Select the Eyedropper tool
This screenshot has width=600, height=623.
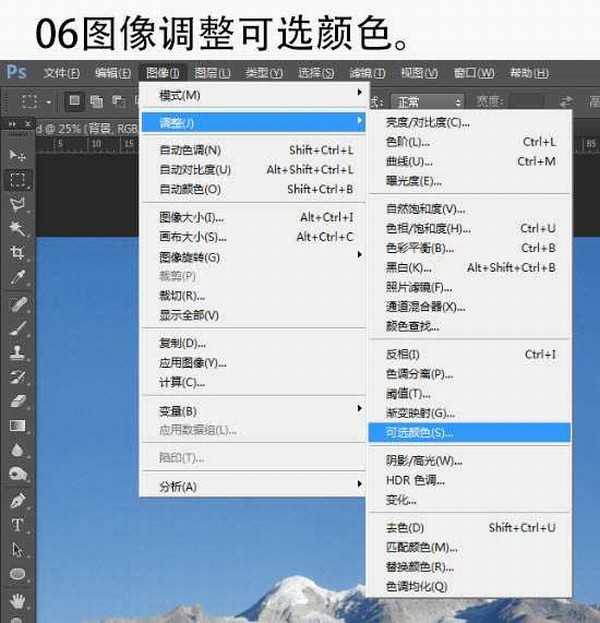tap(17, 279)
